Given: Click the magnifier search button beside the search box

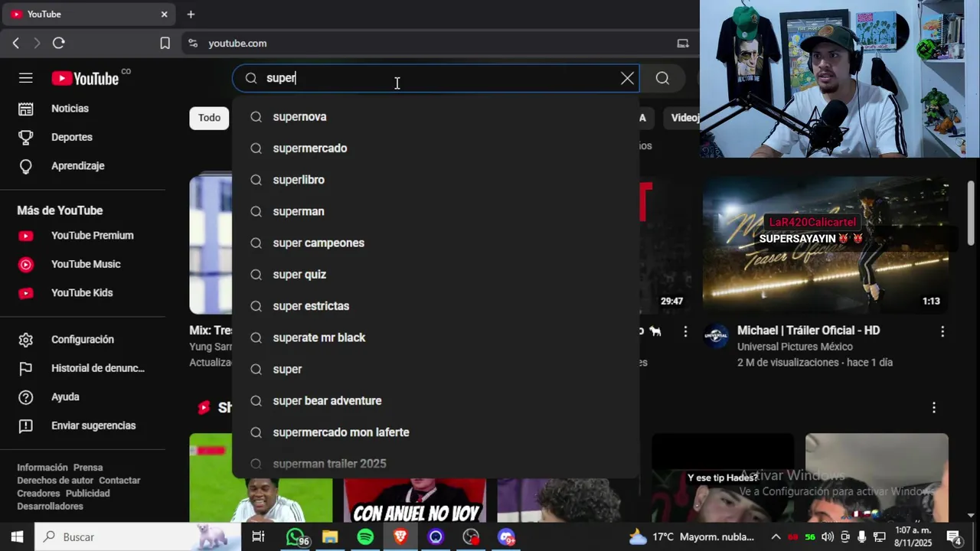Looking at the screenshot, I should [x=662, y=78].
